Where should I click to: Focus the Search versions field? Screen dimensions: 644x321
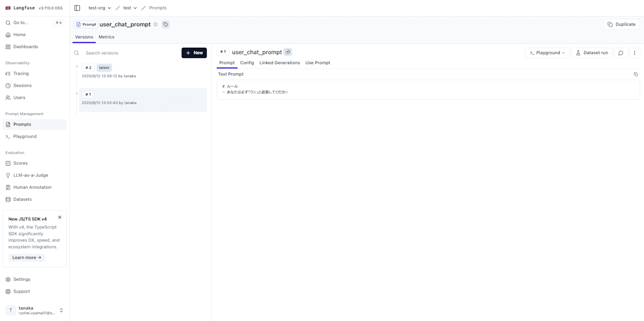131,53
